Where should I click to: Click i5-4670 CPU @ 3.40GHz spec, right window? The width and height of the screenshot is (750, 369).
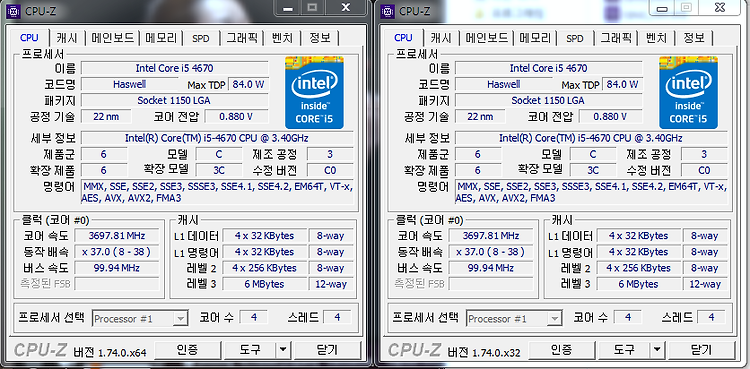591,138
